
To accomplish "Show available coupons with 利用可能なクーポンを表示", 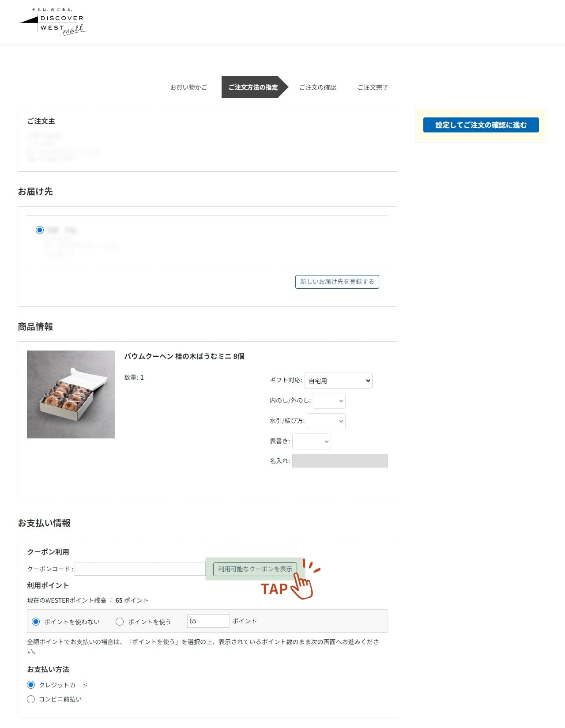I will (255, 569).
